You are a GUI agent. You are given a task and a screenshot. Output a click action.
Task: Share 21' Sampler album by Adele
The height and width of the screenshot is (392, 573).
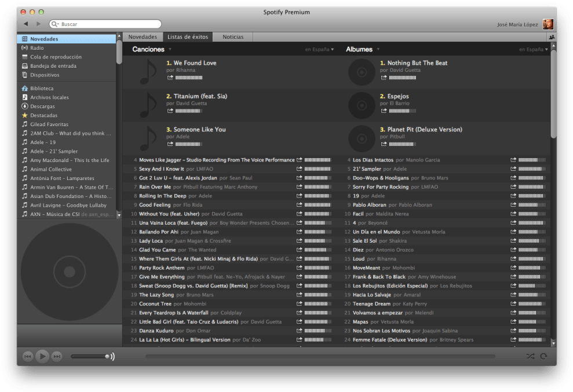[513, 168]
